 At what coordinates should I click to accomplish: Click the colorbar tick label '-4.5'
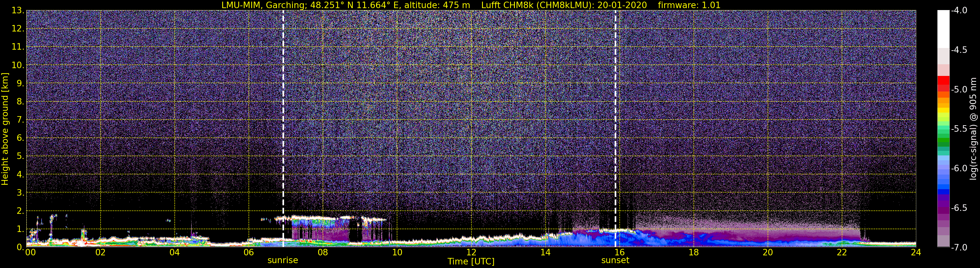(959, 50)
